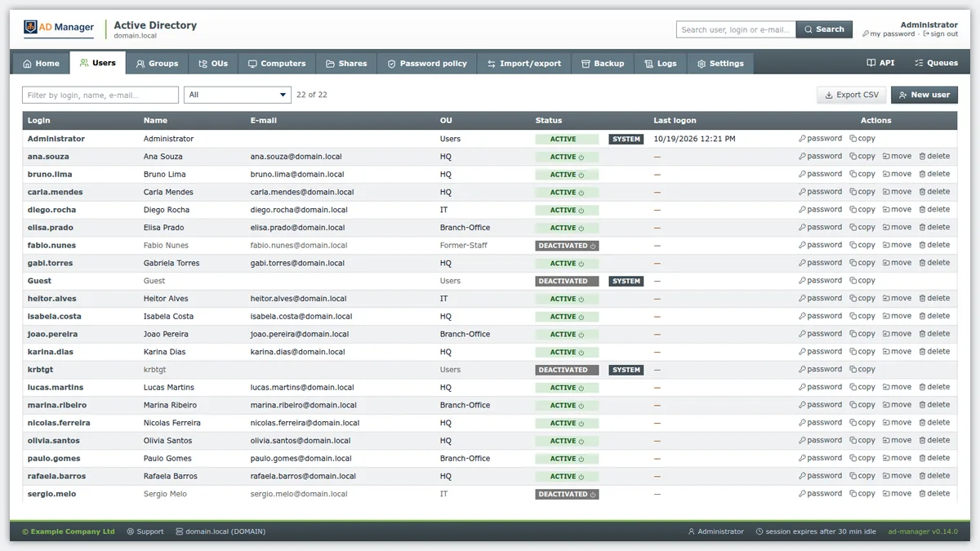Image resolution: width=980 pixels, height=551 pixels.
Task: Sort by the Login column header
Action: (x=39, y=121)
